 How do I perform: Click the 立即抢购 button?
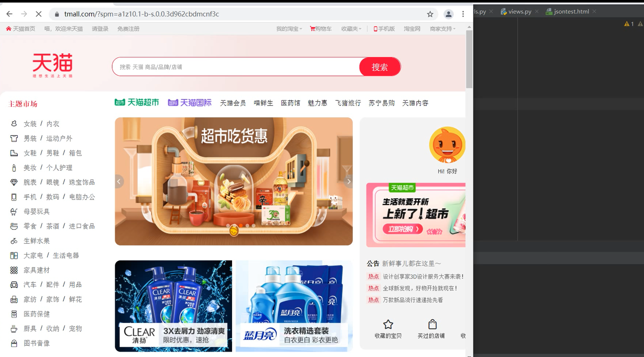tap(402, 229)
